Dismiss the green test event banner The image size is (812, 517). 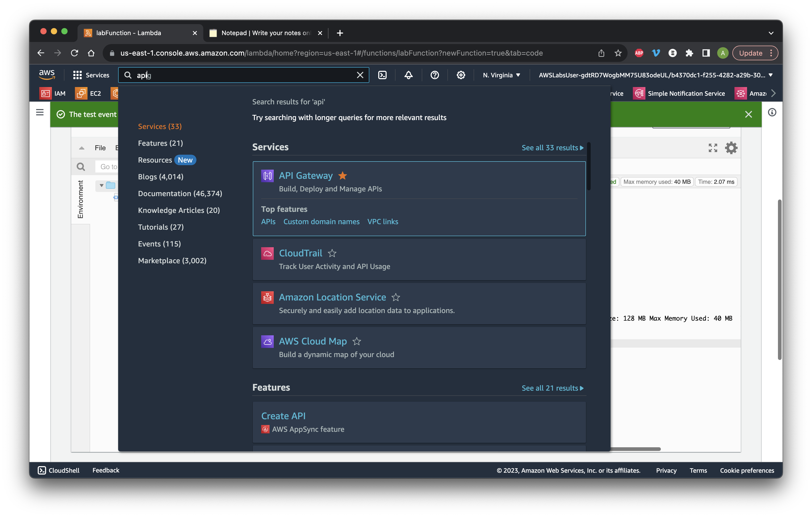click(749, 114)
